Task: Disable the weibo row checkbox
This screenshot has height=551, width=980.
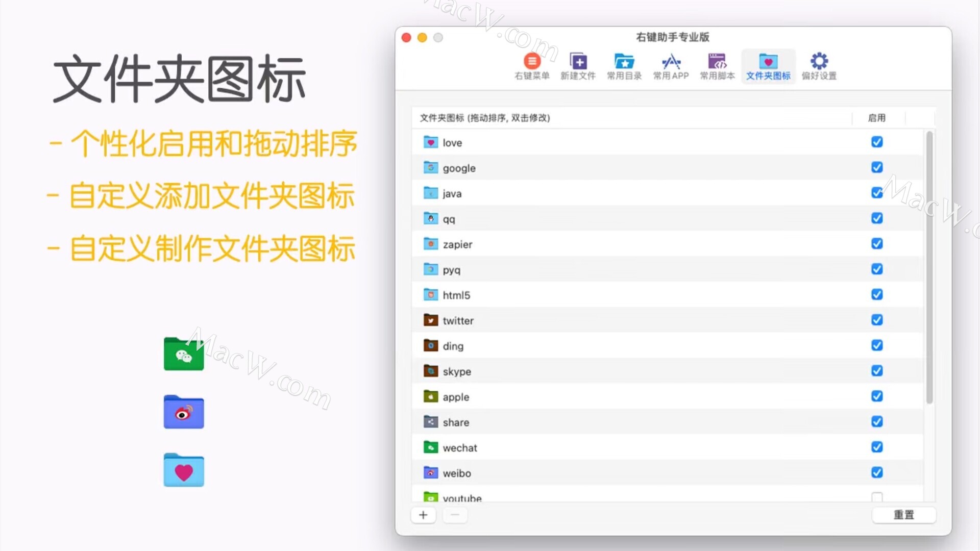Action: tap(877, 472)
